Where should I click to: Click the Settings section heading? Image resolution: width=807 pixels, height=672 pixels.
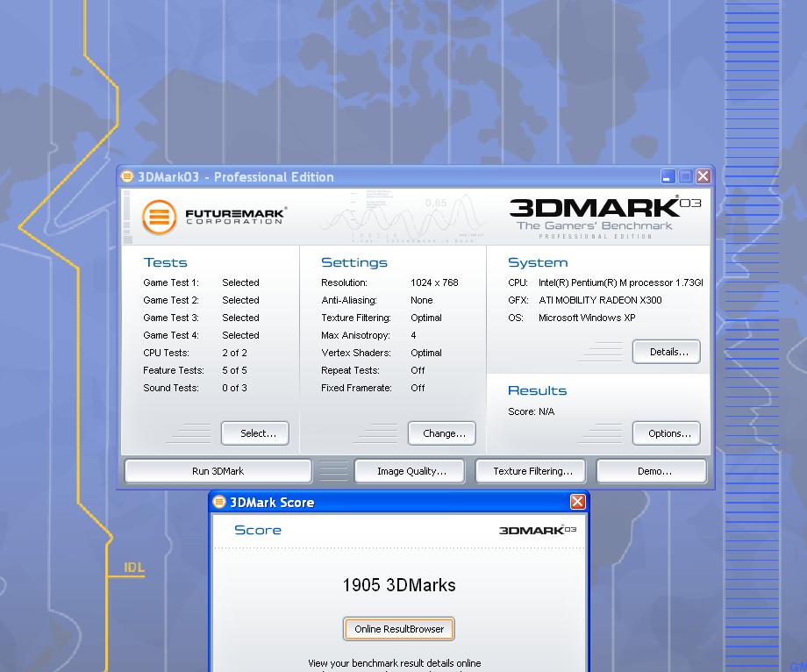coord(354,262)
